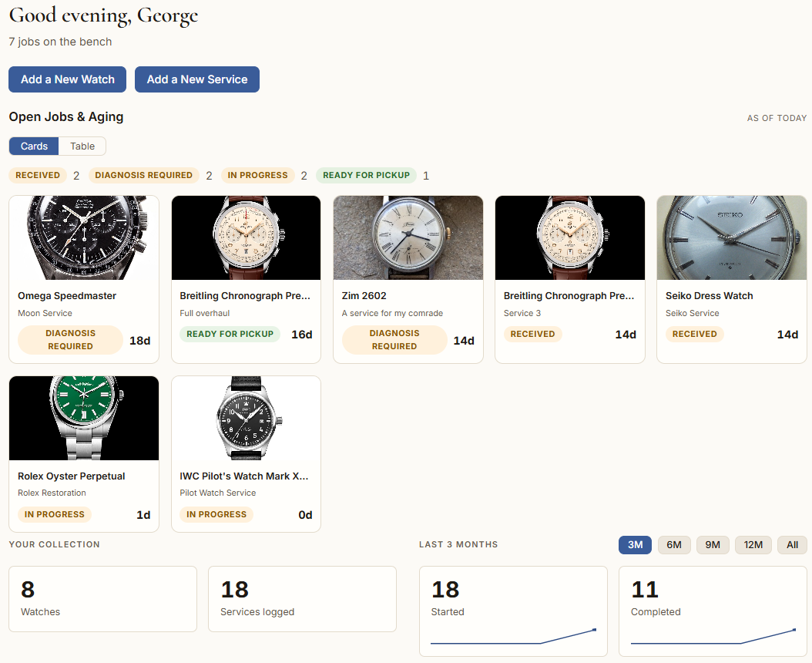Screen dimensions: 812x663
Task: Click the Add a New Service button
Action: pos(196,79)
